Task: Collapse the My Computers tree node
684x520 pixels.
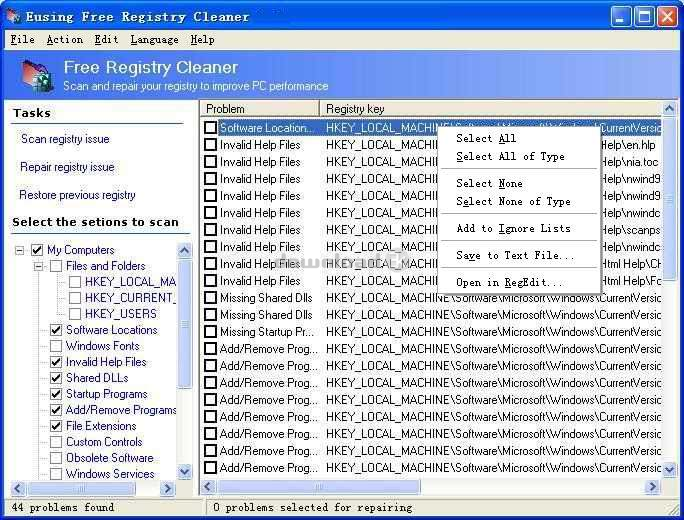Action: (x=20, y=250)
